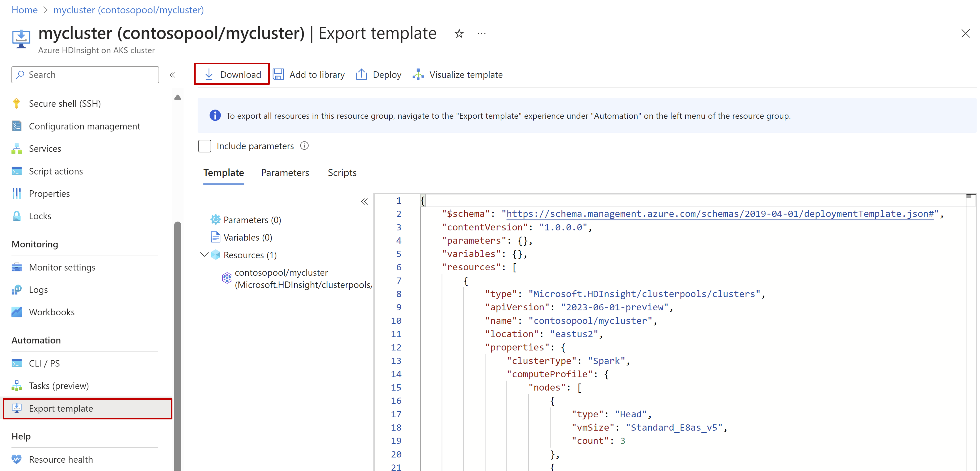Click the Include parameters info icon
The height and width of the screenshot is (471, 980).
[304, 146]
